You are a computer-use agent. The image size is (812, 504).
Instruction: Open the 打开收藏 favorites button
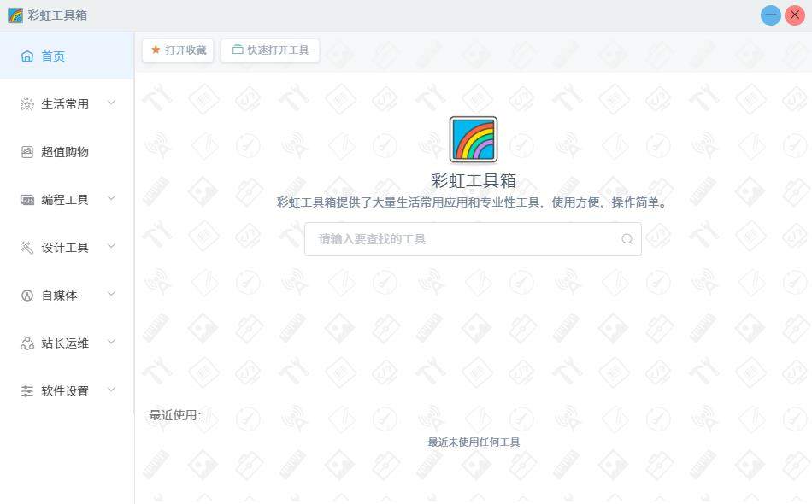click(177, 50)
